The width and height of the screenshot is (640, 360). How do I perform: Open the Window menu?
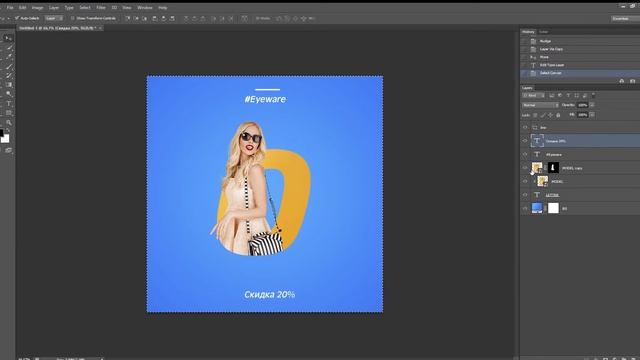(144, 8)
